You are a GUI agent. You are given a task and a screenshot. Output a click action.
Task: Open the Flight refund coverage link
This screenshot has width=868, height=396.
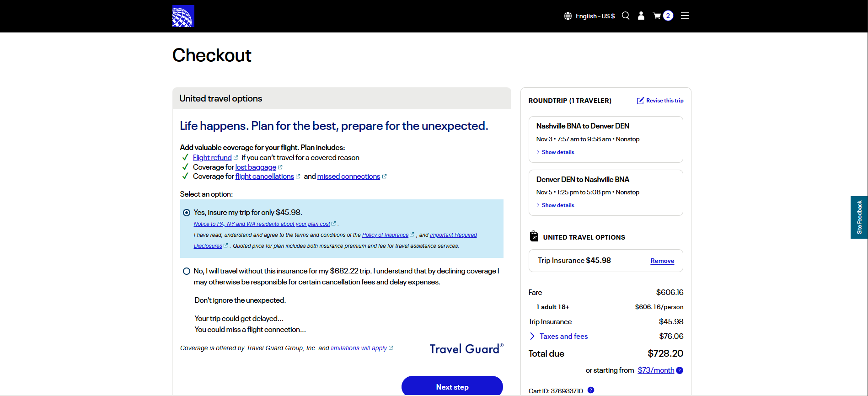(x=212, y=158)
